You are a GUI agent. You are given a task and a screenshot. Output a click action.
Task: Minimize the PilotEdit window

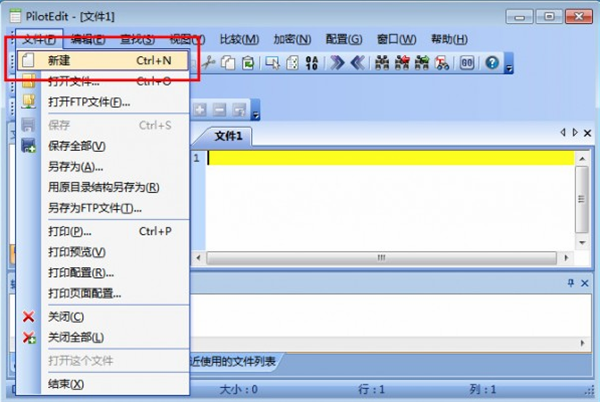pos(519,16)
